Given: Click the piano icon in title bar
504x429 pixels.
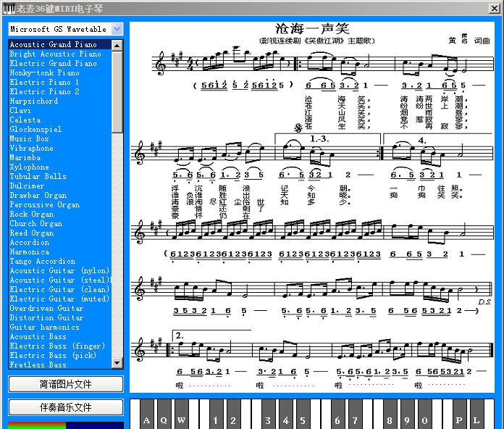Looking at the screenshot, I should (9, 9).
